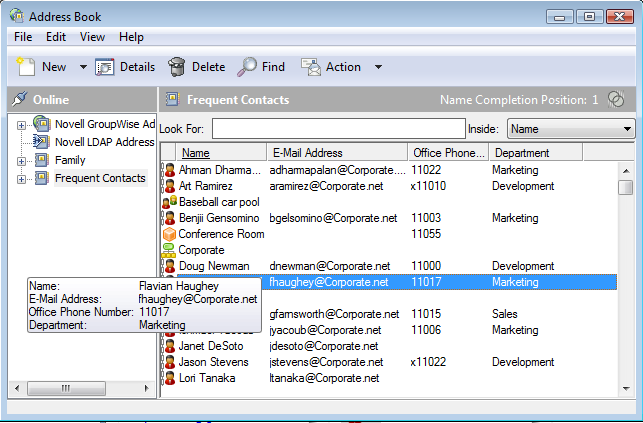Click the Frequent Contacts header book icon
This screenshot has height=423, width=643.
[173, 99]
